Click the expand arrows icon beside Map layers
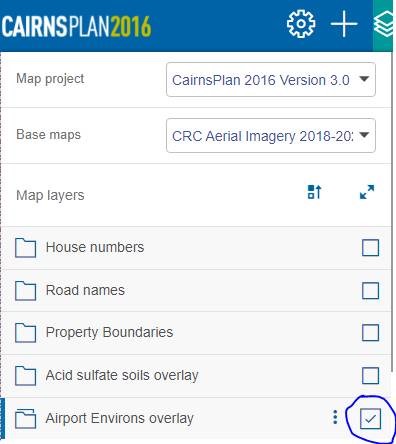 367,192
